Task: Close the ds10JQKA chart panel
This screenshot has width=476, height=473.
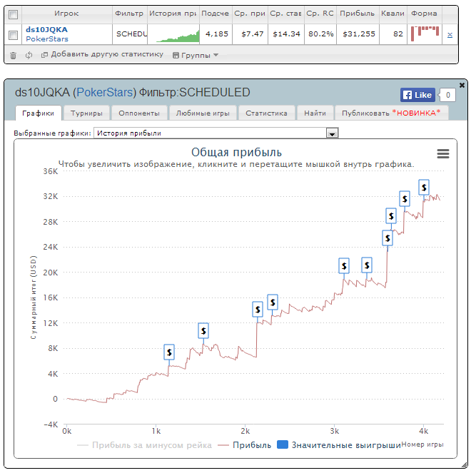Action: tap(462, 86)
